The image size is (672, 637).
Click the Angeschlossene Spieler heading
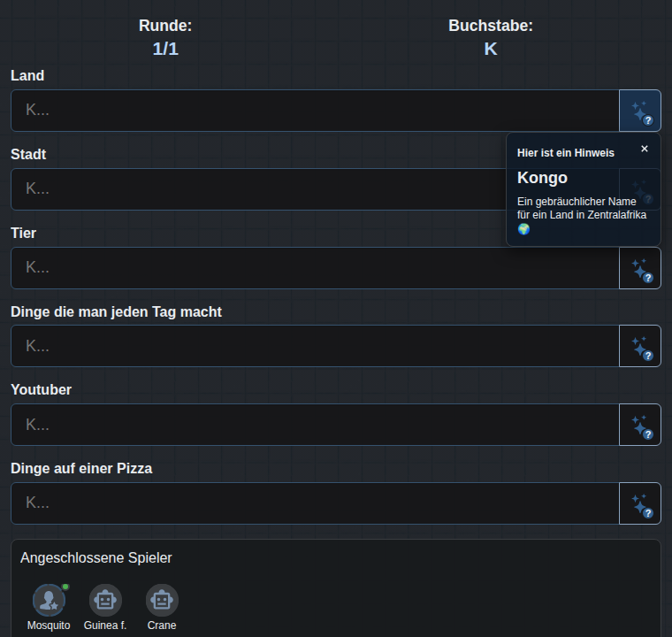pyautogui.click(x=96, y=557)
